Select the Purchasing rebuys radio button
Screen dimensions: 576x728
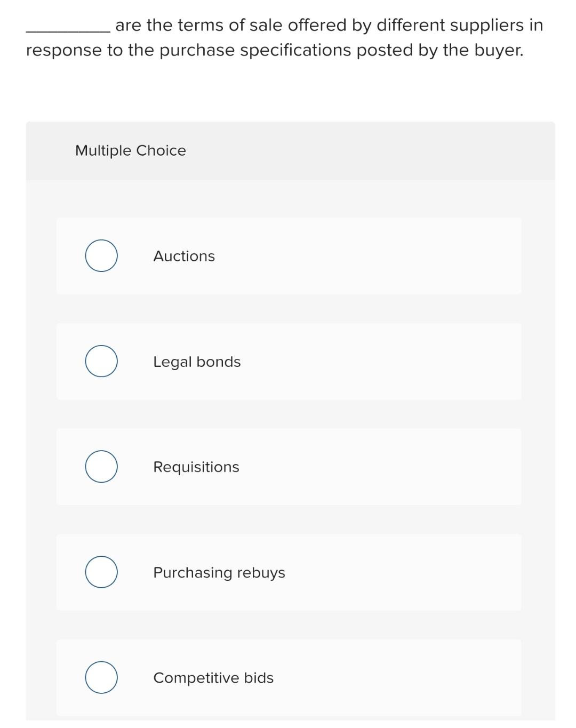tap(101, 572)
